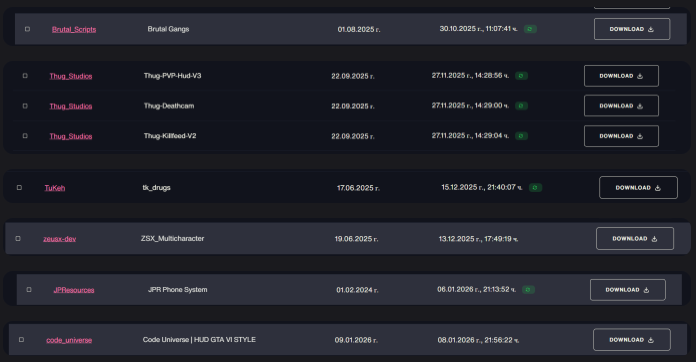Screen dimensions: 696x362
Task: Click the date "01.08.2025" in Brutal Gangs row
Action: pos(359,29)
